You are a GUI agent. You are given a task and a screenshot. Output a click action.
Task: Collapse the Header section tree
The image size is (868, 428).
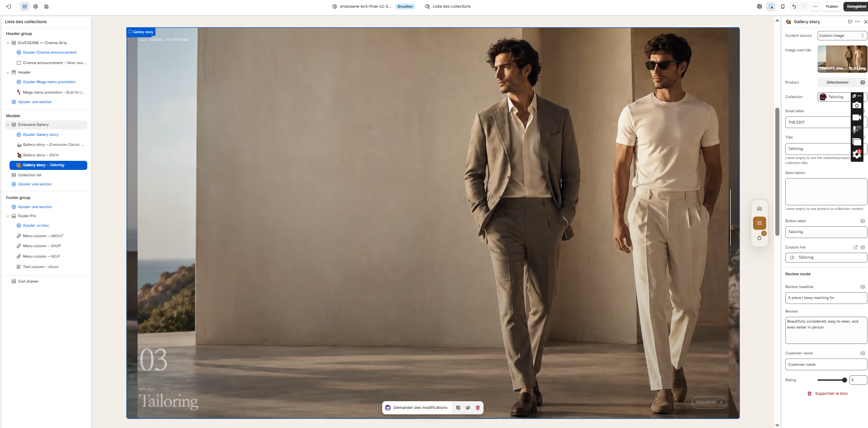[x=8, y=72]
